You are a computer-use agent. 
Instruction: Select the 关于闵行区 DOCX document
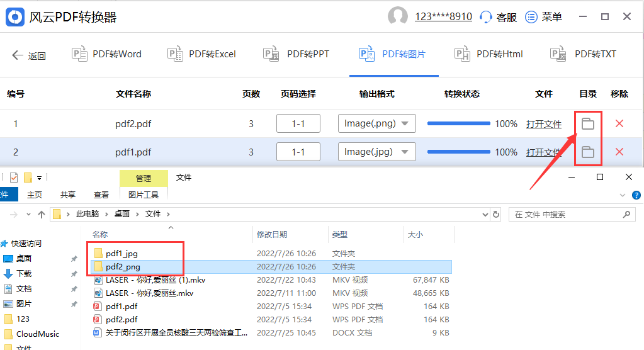tap(271, 332)
